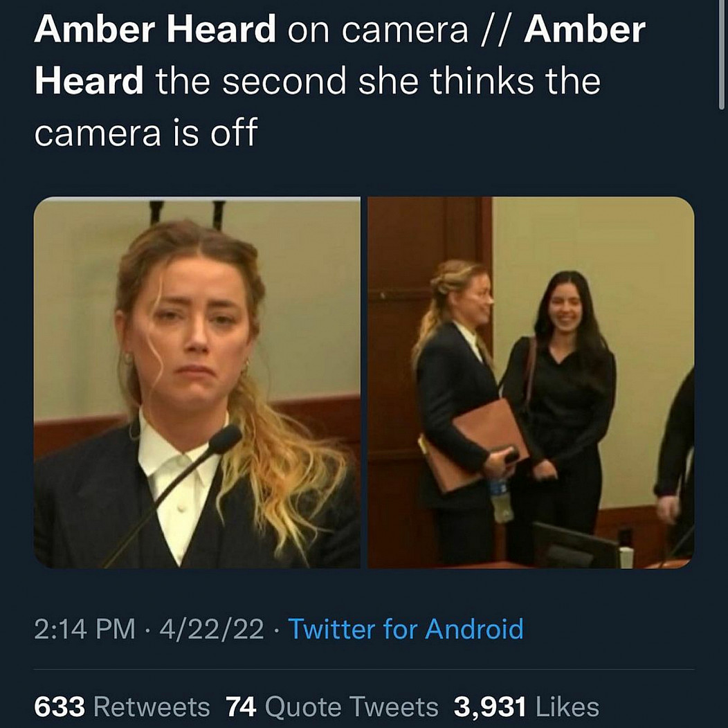
Task: Click the likes count number "3,931"
Action: pyautogui.click(x=490, y=707)
